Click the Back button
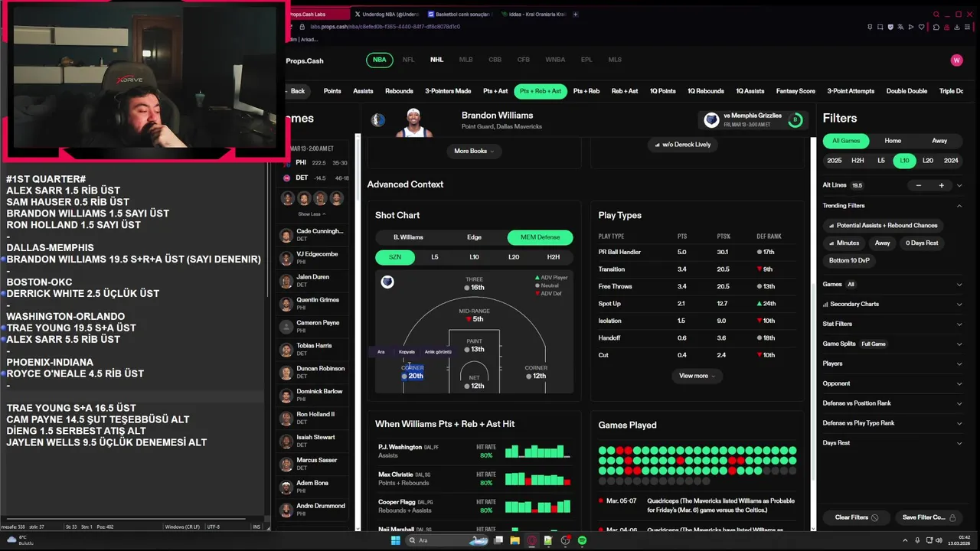980x551 pixels. click(297, 91)
